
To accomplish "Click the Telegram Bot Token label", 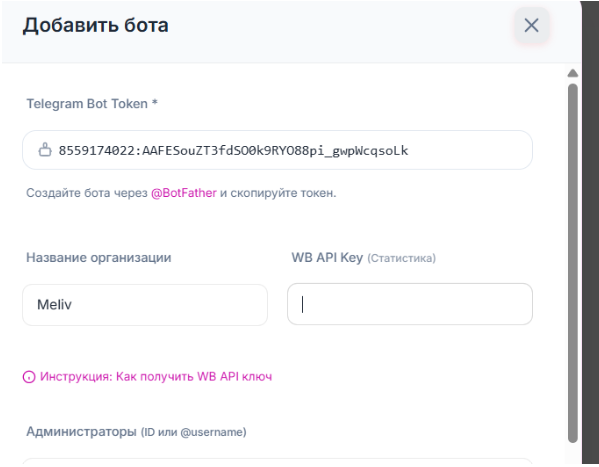I will 92,104.
